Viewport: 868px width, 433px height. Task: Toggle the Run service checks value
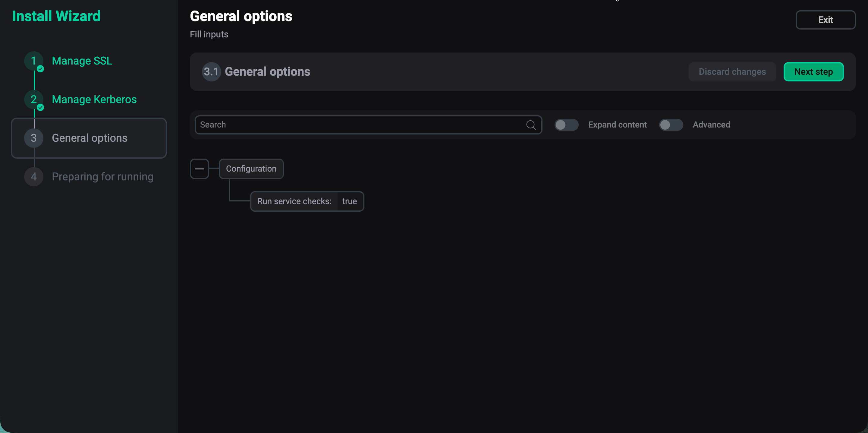click(349, 201)
